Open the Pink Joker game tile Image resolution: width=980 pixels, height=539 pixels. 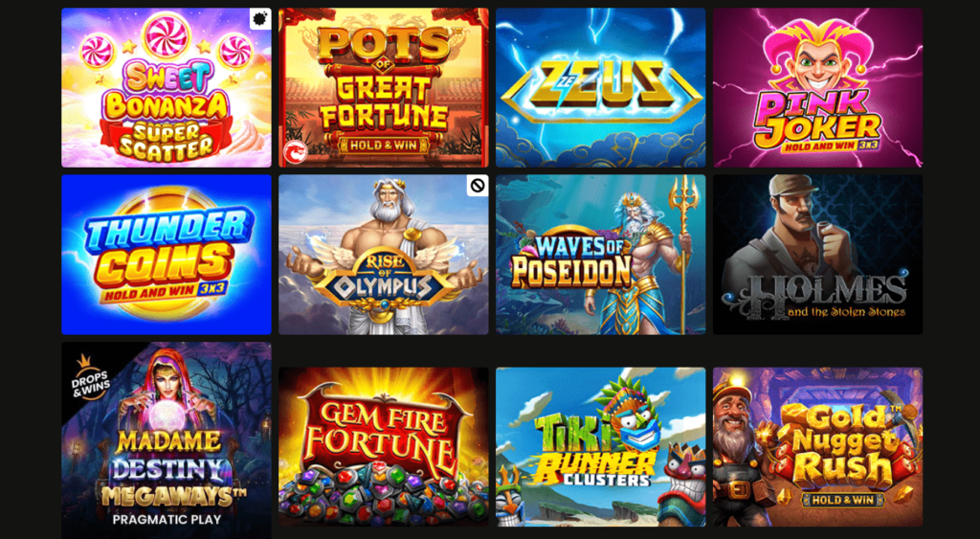pyautogui.click(x=817, y=87)
